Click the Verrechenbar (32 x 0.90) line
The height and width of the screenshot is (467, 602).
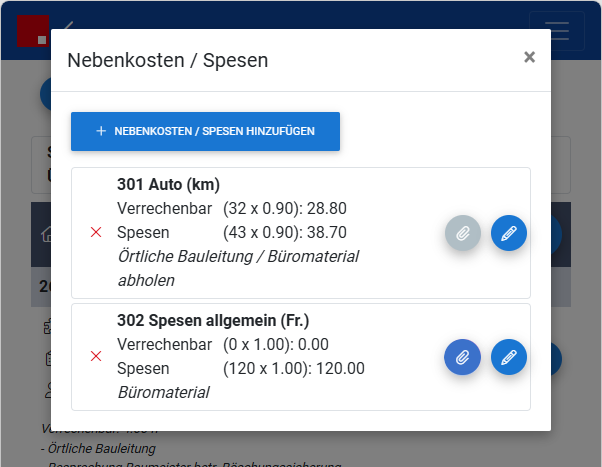tap(232, 209)
